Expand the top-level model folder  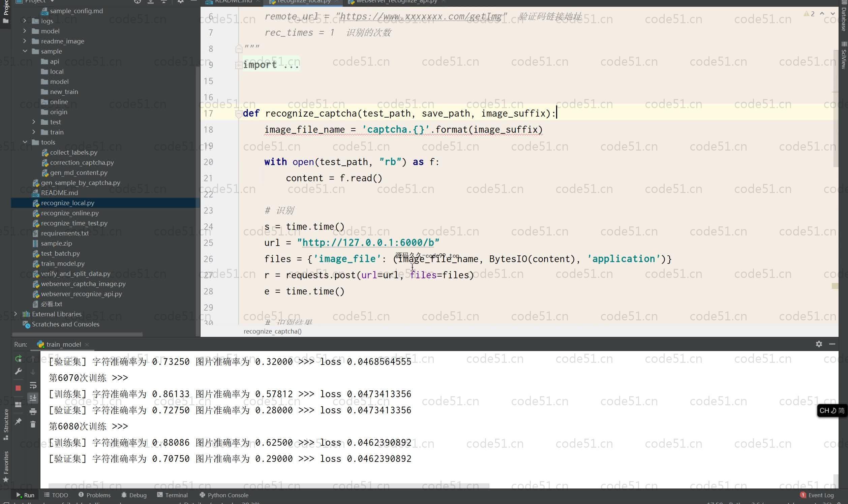pos(25,31)
